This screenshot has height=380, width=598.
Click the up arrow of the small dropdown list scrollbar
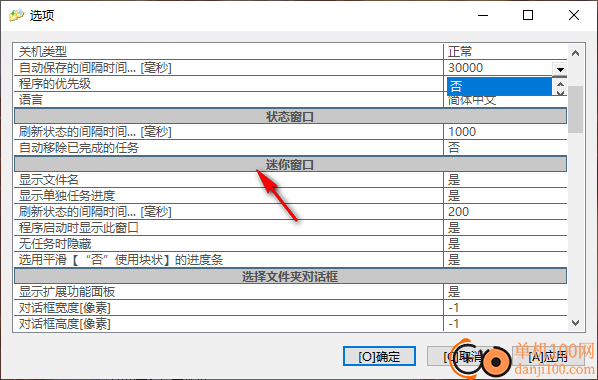560,84
